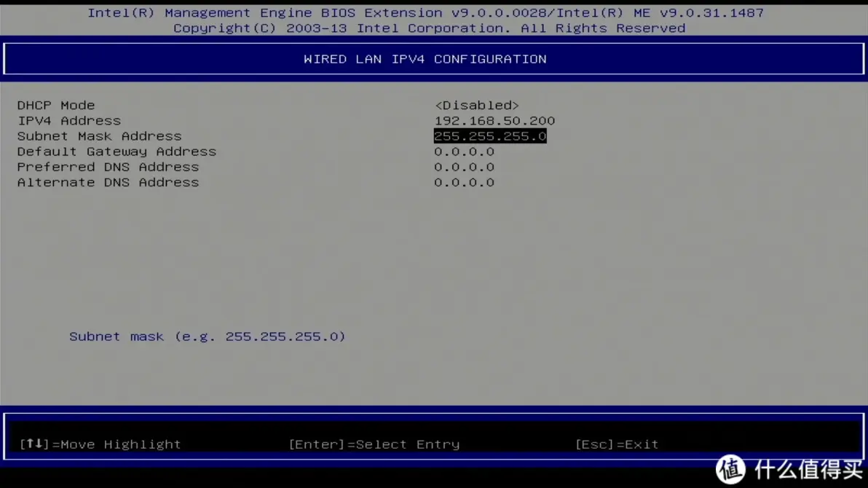
Task: Select the Preferred DNS Address label
Action: (108, 167)
